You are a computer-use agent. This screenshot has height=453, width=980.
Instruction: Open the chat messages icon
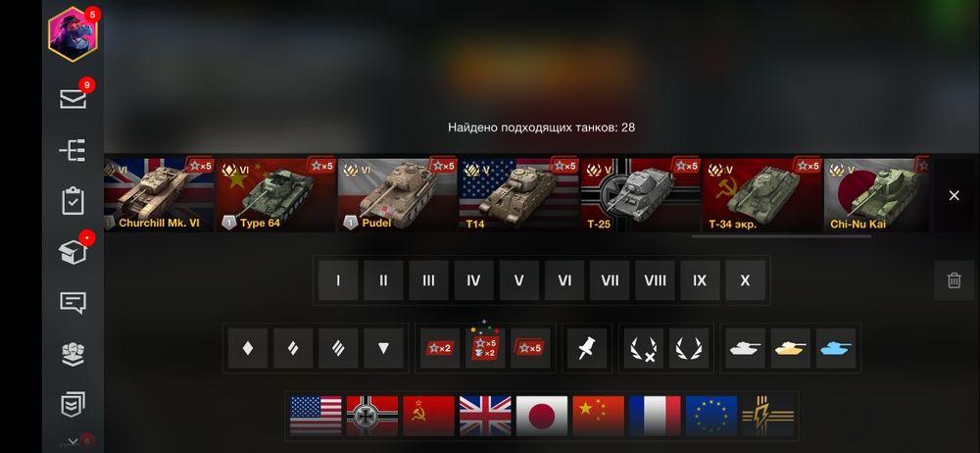pos(73,303)
